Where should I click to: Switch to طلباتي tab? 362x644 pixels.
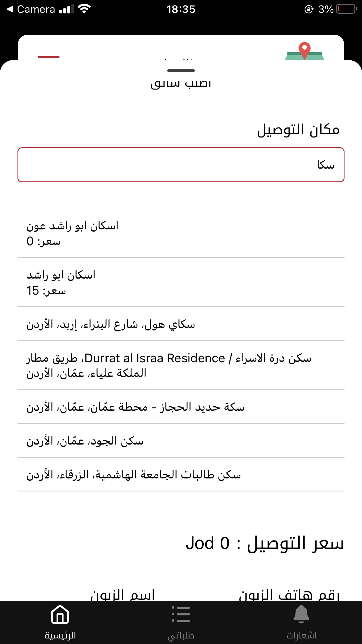point(181,635)
